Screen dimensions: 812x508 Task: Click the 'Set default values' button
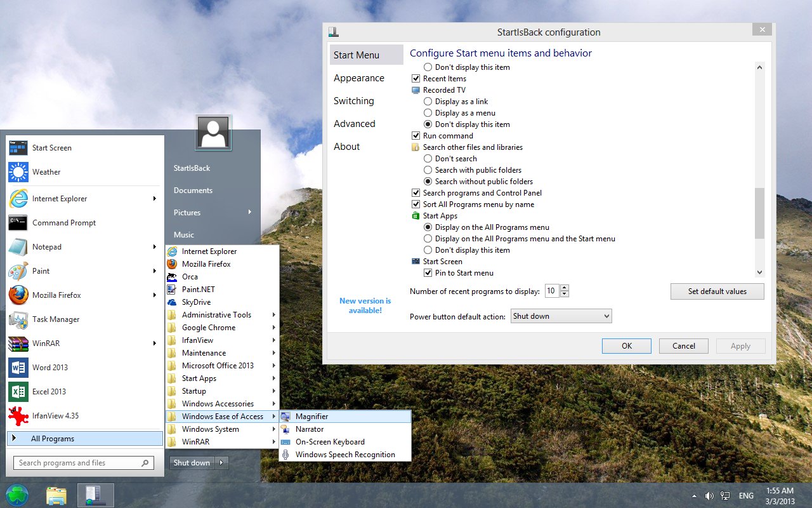(x=717, y=291)
